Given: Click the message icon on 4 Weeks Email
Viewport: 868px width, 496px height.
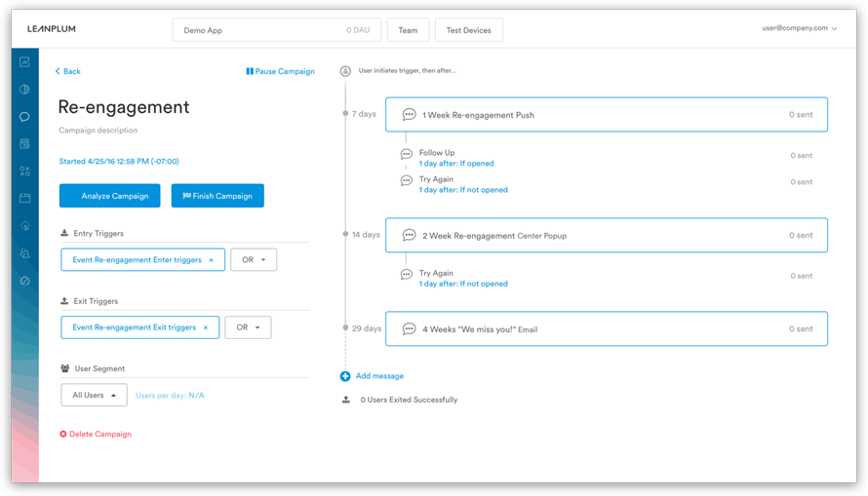Looking at the screenshot, I should (410, 329).
